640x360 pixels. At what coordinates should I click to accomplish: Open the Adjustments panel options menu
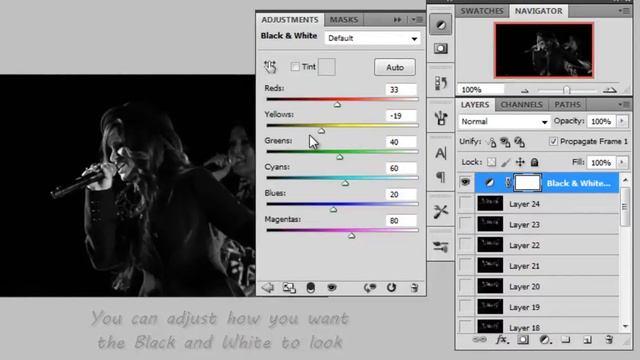pos(417,20)
